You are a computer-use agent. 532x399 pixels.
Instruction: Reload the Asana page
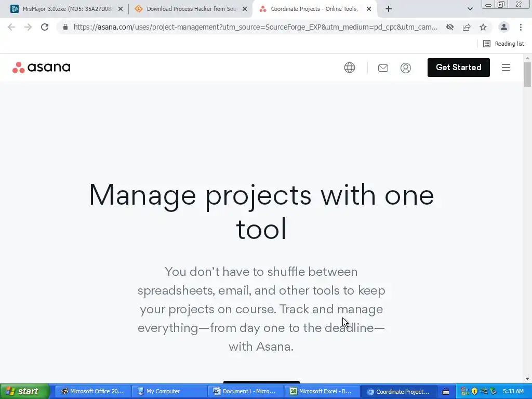45,27
